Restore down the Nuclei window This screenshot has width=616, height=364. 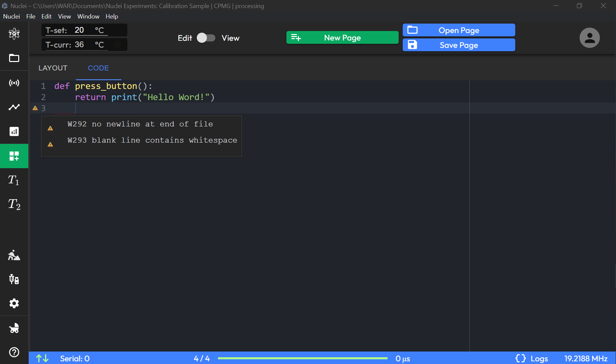(x=579, y=6)
